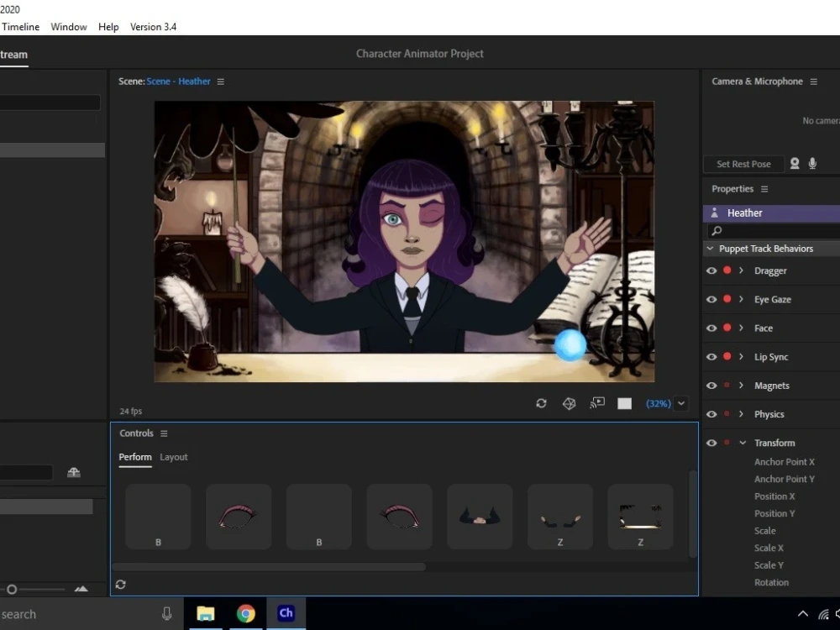Click the Controls panel vertical scrollbar
The height and width of the screenshot is (630, 840).
click(693, 514)
